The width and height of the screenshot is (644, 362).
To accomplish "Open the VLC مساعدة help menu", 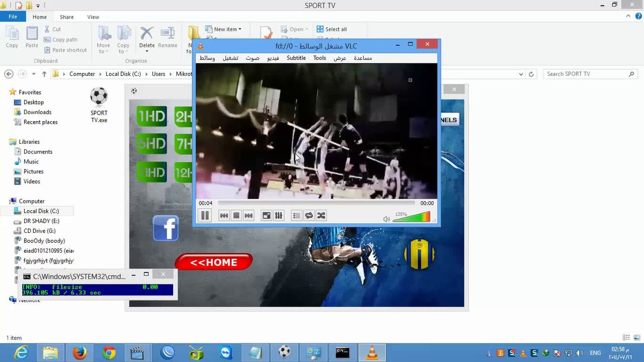I will 363,58.
